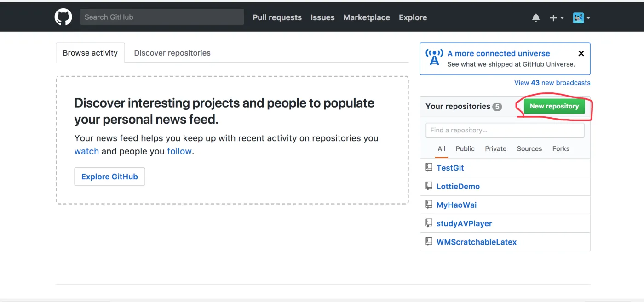Viewport: 644px width, 302px height.
Task: Click repo icon beside LottieDemo
Action: click(x=429, y=186)
